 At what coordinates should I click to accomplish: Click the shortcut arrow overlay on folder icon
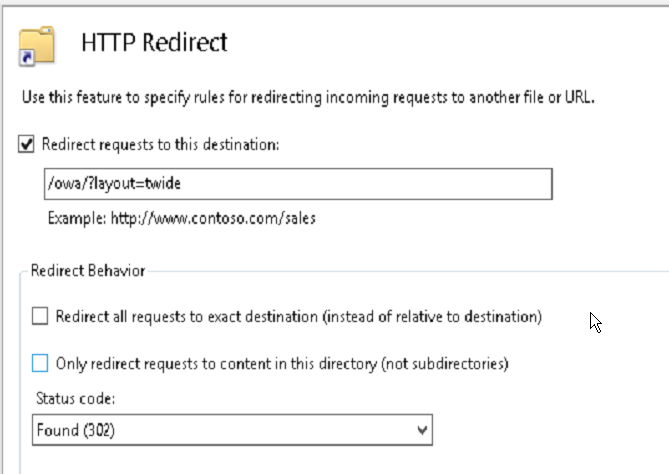[x=26, y=58]
